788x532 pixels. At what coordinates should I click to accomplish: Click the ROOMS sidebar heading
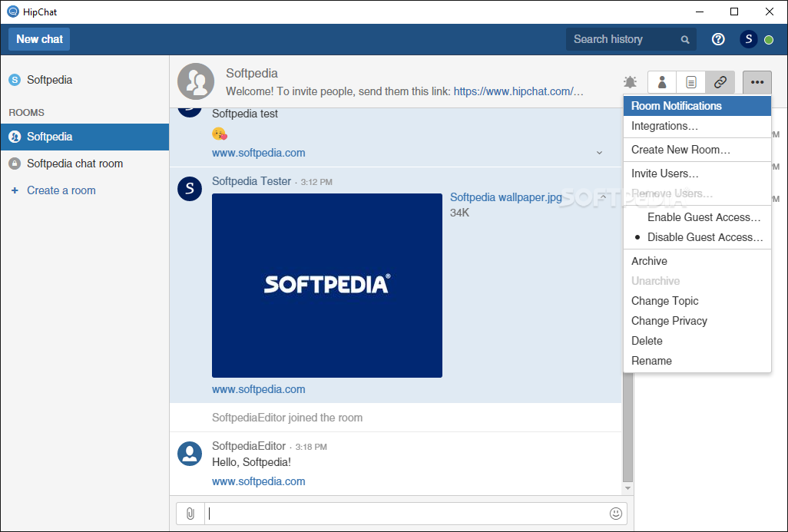27,113
